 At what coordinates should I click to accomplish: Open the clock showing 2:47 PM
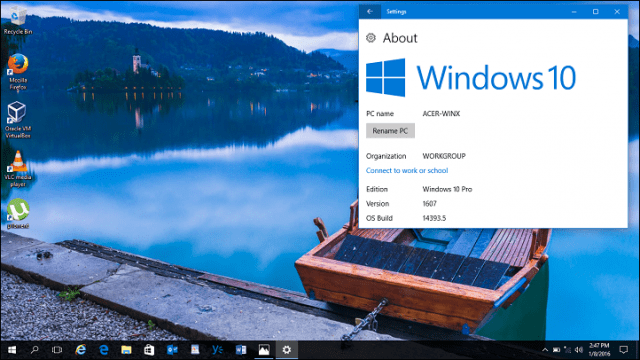coord(599,350)
